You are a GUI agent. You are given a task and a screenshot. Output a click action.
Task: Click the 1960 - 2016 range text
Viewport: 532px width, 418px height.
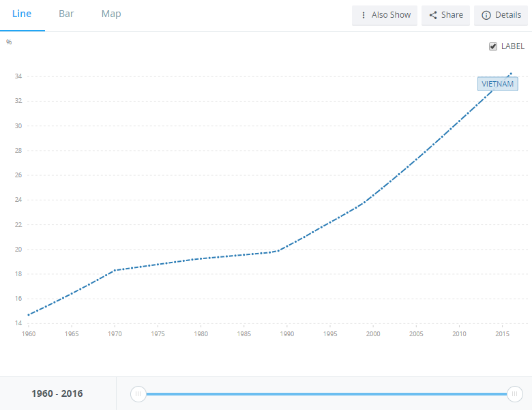coord(57,393)
